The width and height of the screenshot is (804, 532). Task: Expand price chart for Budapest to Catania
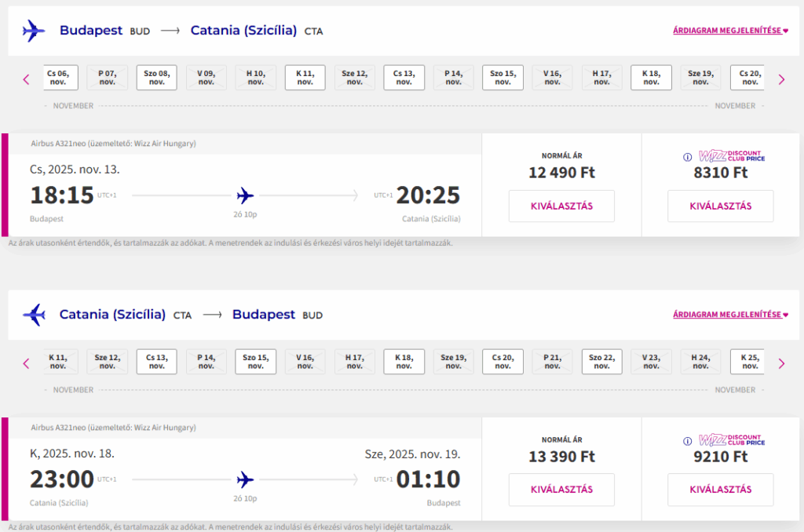click(730, 31)
